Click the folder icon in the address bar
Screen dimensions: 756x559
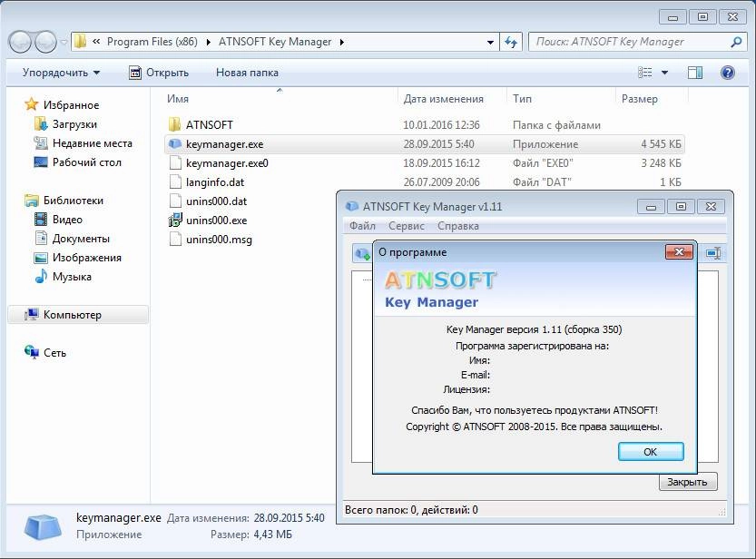point(80,42)
